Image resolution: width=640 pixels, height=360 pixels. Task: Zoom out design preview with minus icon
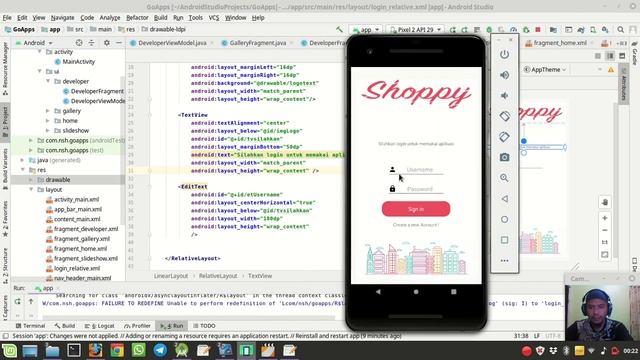[x=605, y=230]
